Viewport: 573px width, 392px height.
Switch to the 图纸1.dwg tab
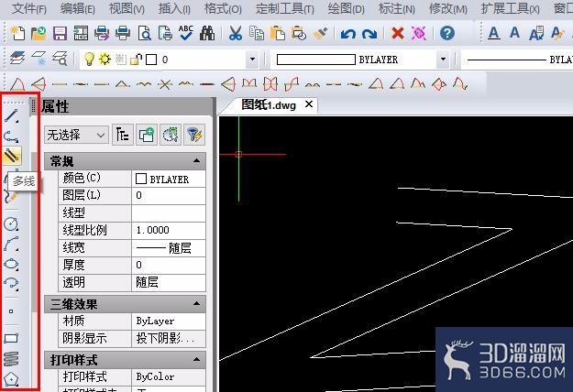click(x=269, y=105)
